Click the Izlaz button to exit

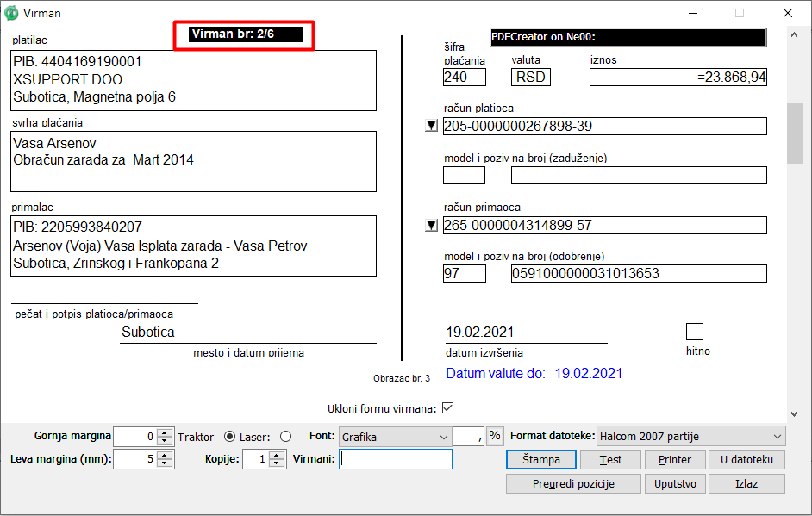click(x=746, y=483)
